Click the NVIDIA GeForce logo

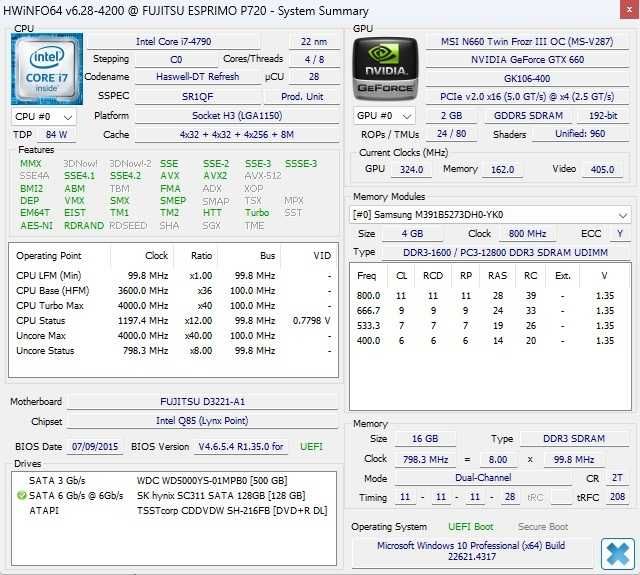(x=385, y=69)
